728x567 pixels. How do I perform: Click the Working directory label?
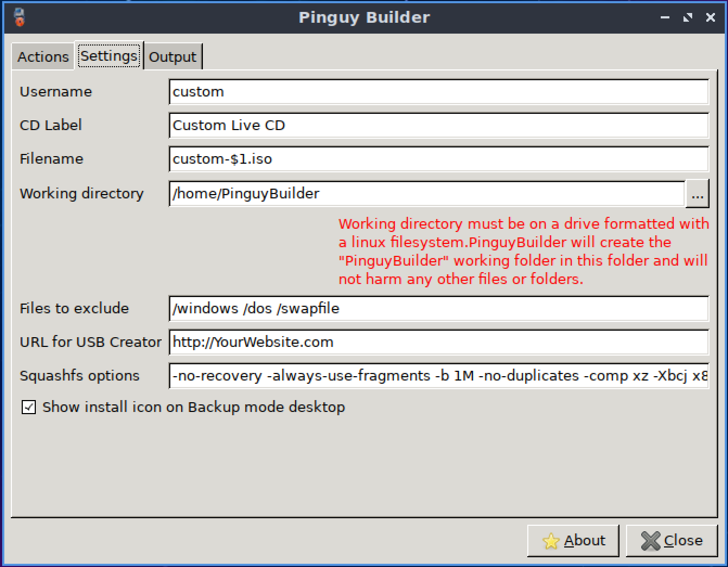[x=82, y=194]
